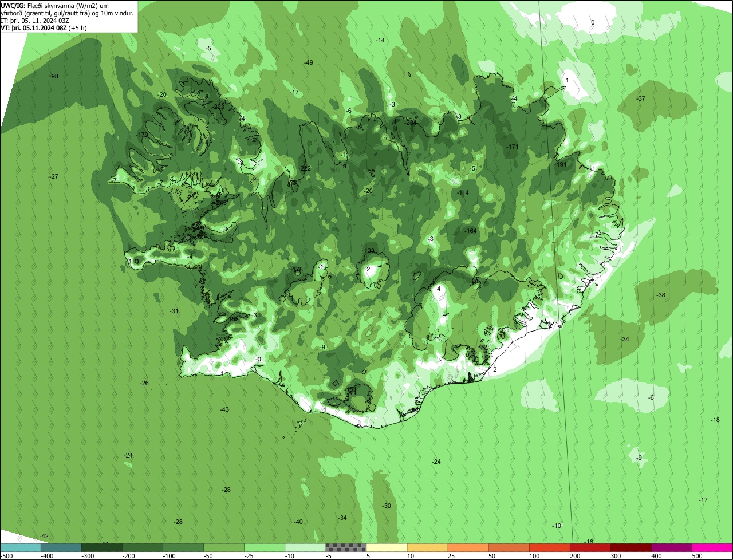This screenshot has width=733, height=560.
Task: Click the yellow-orange 10 legend swatch
Action: pos(427,548)
